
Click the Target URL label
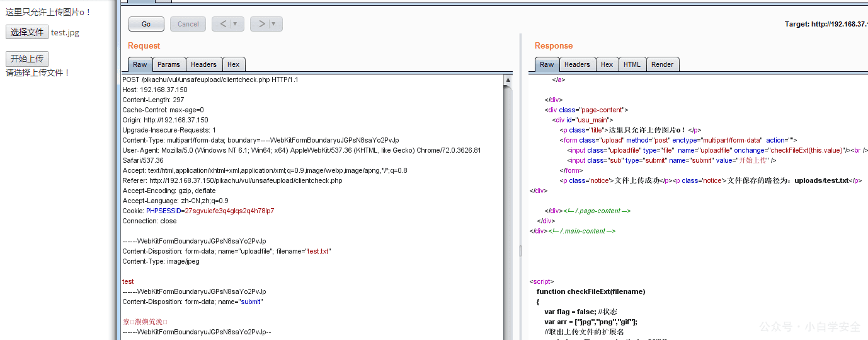(x=826, y=24)
